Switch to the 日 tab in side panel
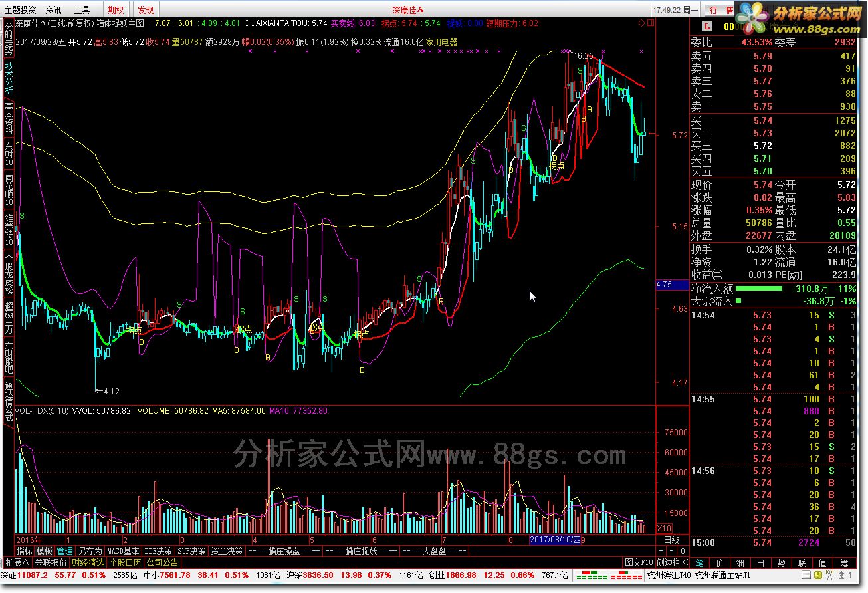The height and width of the screenshot is (593, 868). coord(762,562)
